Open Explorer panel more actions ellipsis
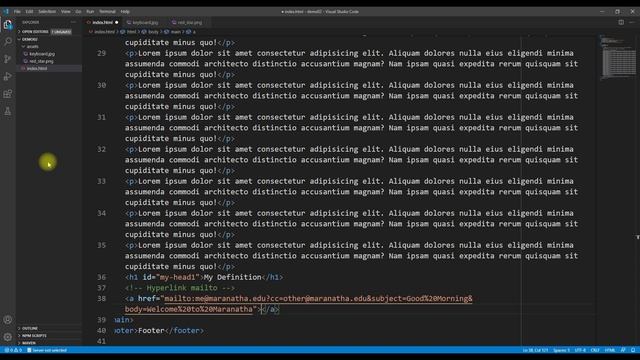The height and width of the screenshot is (360, 640). point(73,22)
